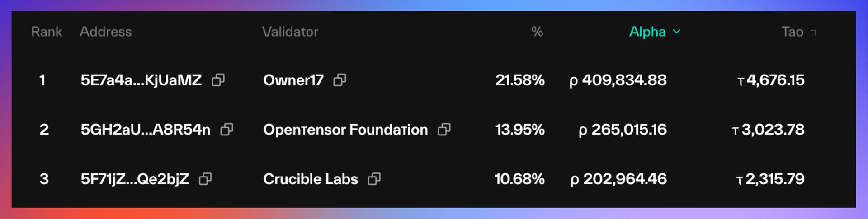The width and height of the screenshot is (868, 219).
Task: Open the Crucible Labs validator link
Action: click(311, 179)
